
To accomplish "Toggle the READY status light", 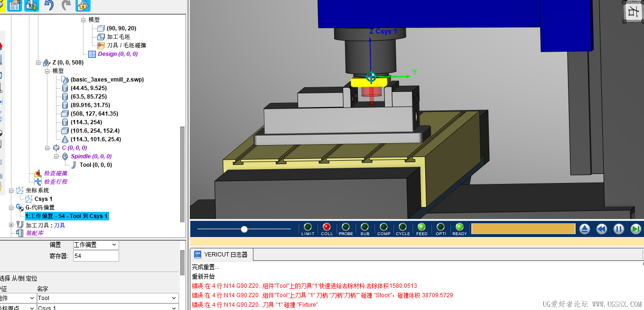I will pyautogui.click(x=459, y=227).
